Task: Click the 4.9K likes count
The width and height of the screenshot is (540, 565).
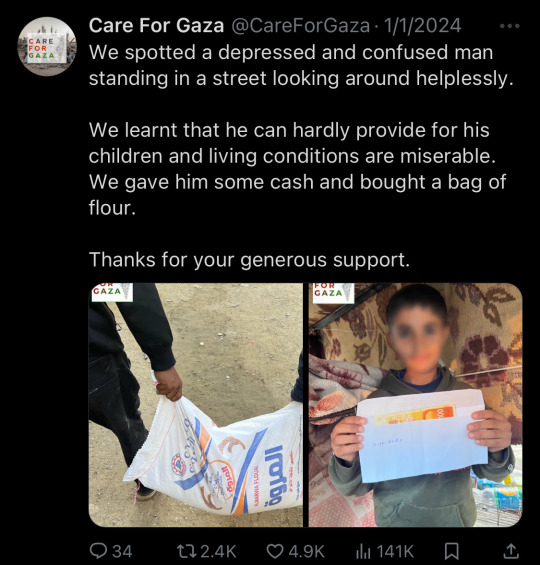Action: click(307, 551)
